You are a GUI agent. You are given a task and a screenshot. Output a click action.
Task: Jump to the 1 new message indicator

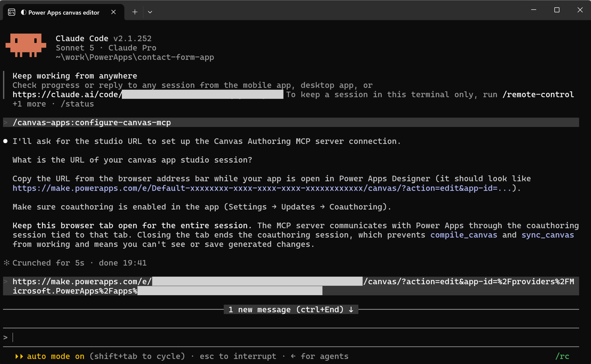click(x=291, y=310)
